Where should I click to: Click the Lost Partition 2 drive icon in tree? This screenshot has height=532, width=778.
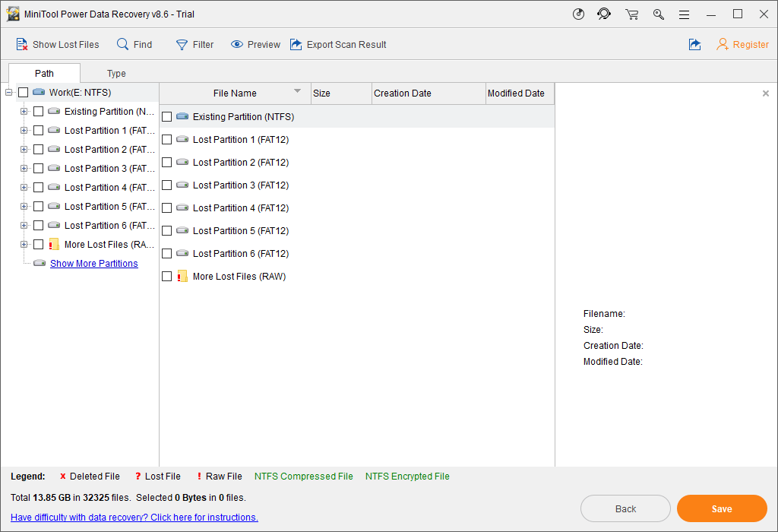54,150
